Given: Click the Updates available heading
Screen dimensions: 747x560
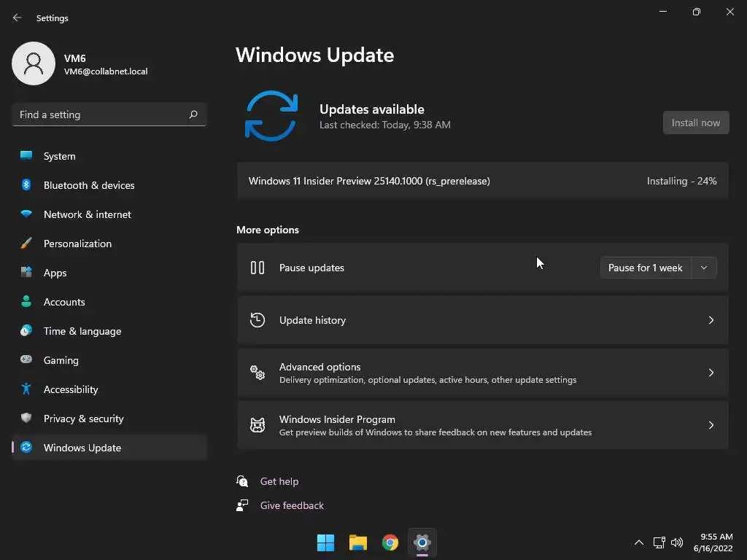Looking at the screenshot, I should [371, 109].
